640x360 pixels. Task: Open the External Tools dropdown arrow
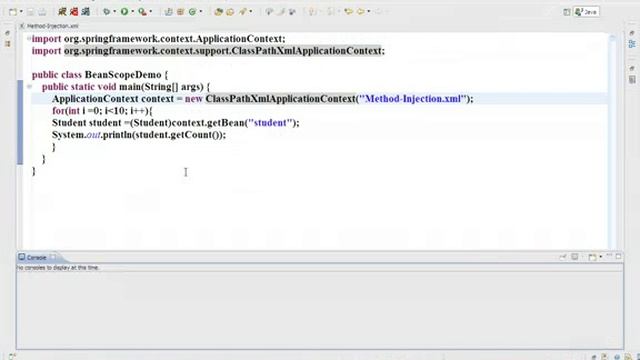(x=151, y=12)
